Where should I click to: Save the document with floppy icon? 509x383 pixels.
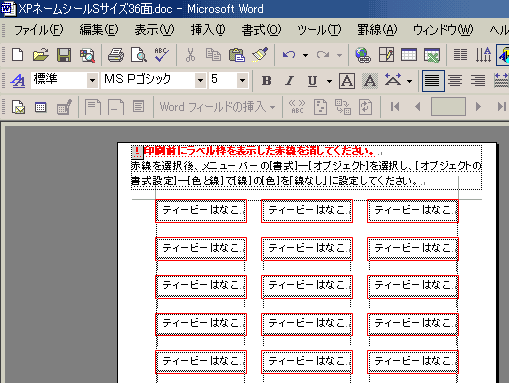64,55
